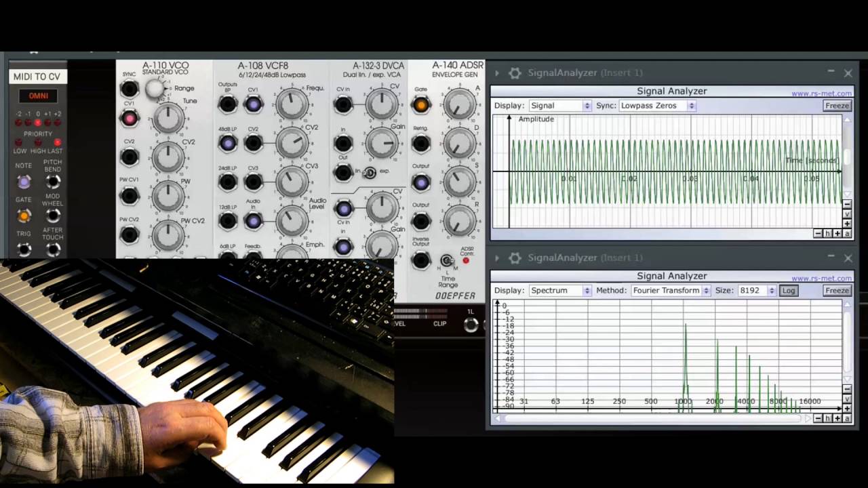Click the MOD WHEEL jack on MIDI TO CV
This screenshot has height=488, width=868.
(53, 216)
